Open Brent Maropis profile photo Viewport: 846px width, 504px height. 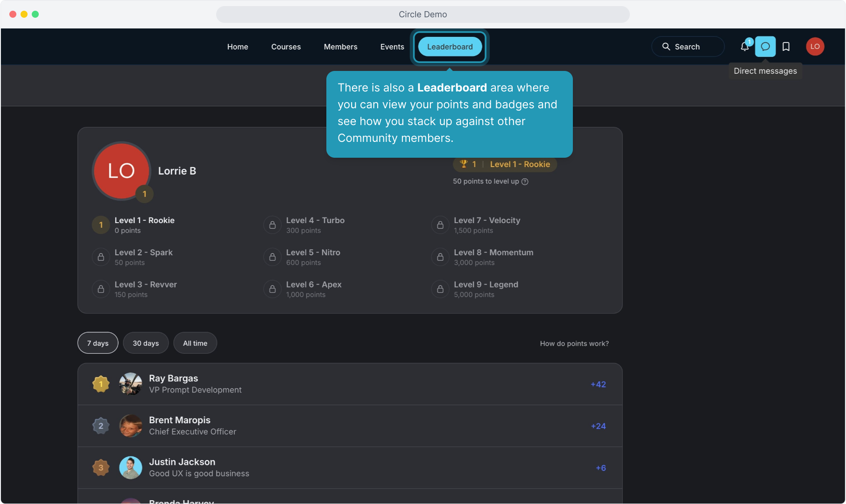[x=131, y=426]
